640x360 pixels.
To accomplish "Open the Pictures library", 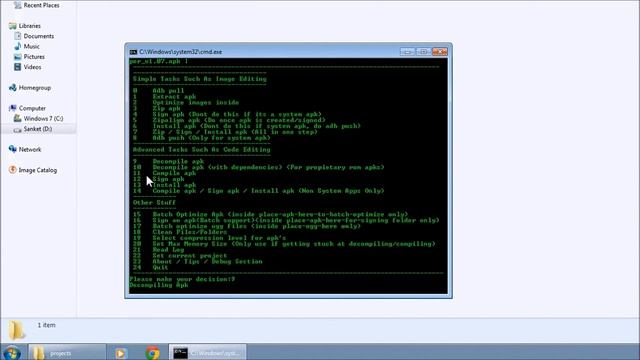I will point(34,57).
